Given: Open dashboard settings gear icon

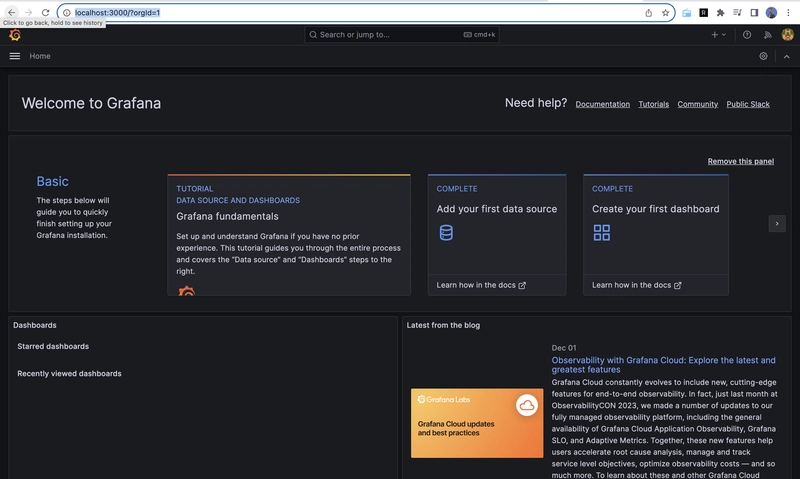Looking at the screenshot, I should pos(763,56).
